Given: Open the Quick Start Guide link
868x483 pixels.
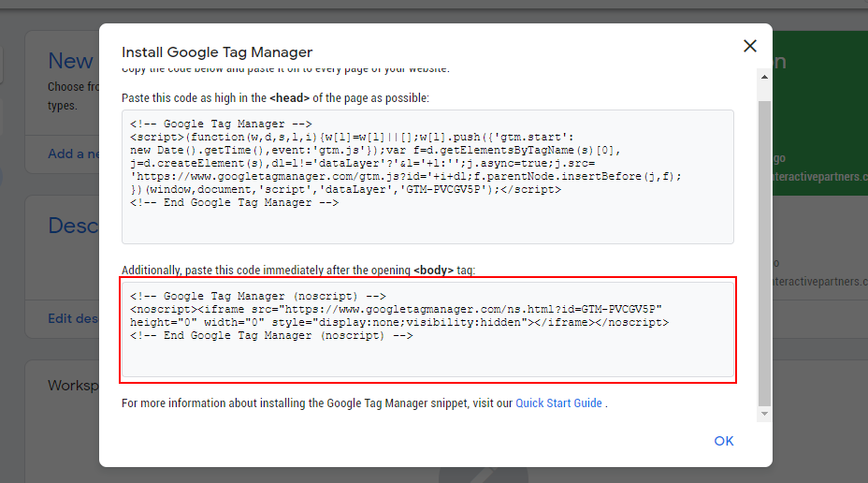Looking at the screenshot, I should pyautogui.click(x=558, y=403).
